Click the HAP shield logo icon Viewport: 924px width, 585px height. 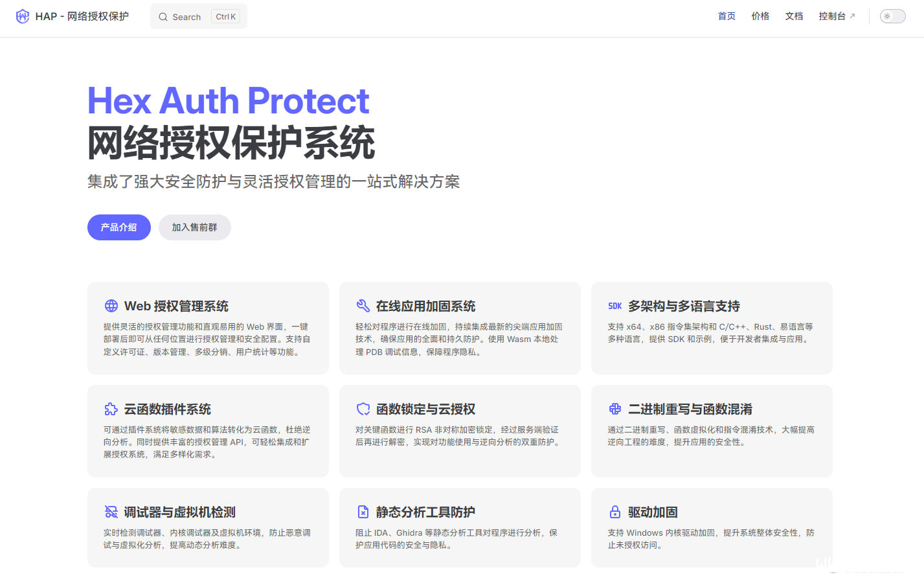pyautogui.click(x=23, y=16)
